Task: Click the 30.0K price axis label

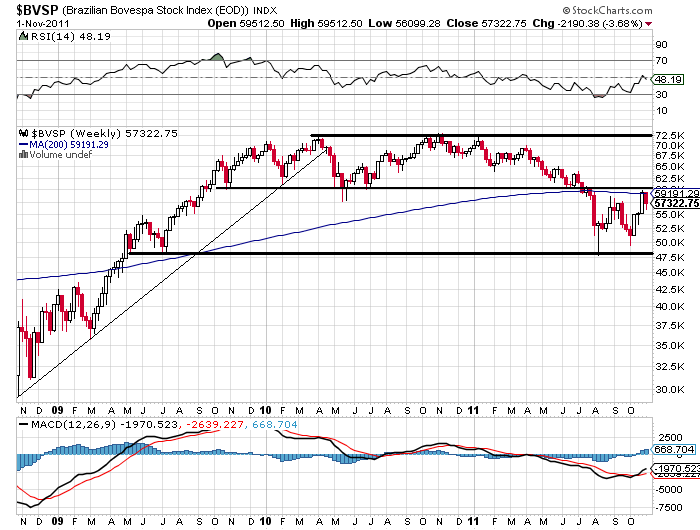Action: click(x=670, y=389)
